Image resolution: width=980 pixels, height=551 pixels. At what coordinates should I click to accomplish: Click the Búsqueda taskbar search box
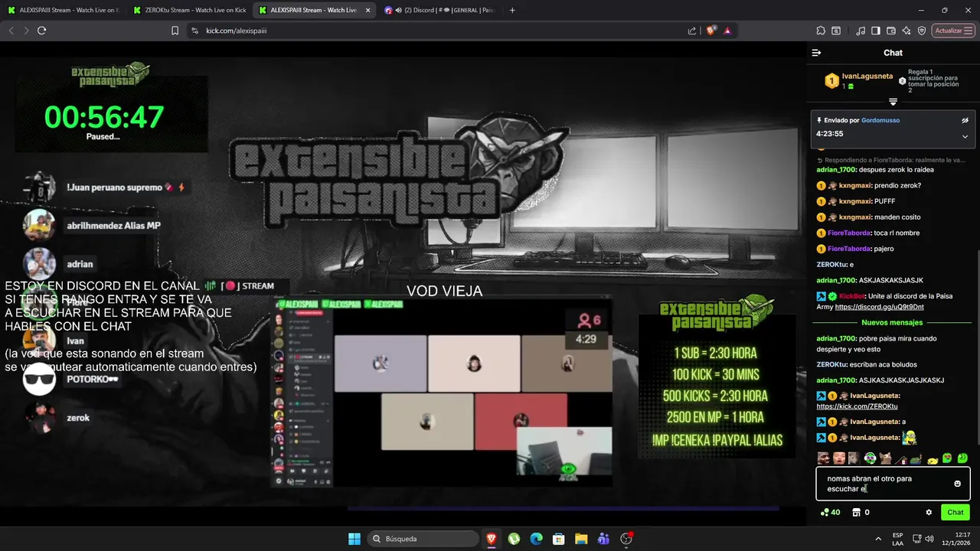[423, 539]
